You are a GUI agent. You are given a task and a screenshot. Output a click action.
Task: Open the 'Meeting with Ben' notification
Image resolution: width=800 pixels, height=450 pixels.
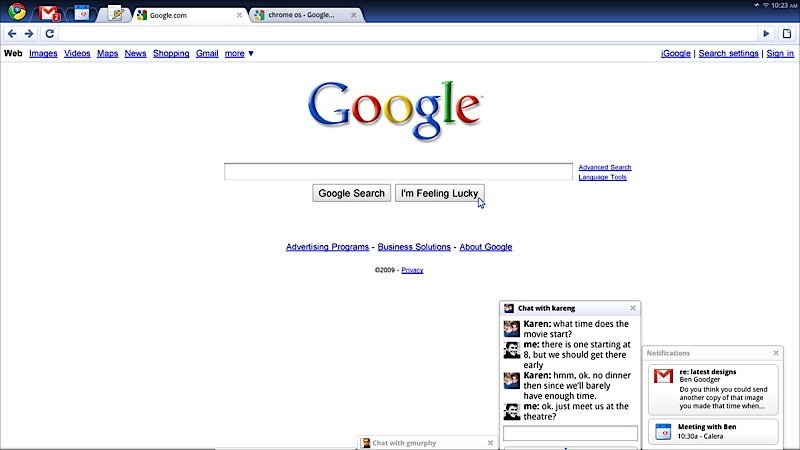pos(714,431)
